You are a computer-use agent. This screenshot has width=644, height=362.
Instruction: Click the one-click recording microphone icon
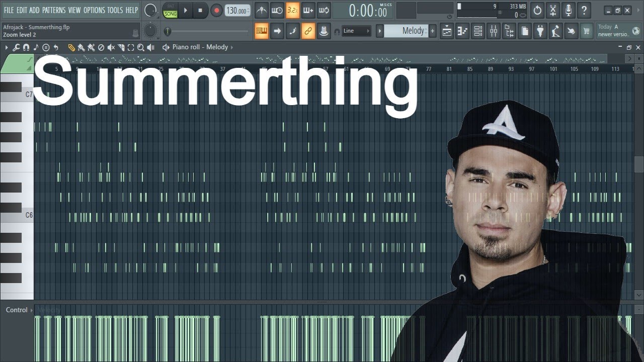[x=569, y=10]
